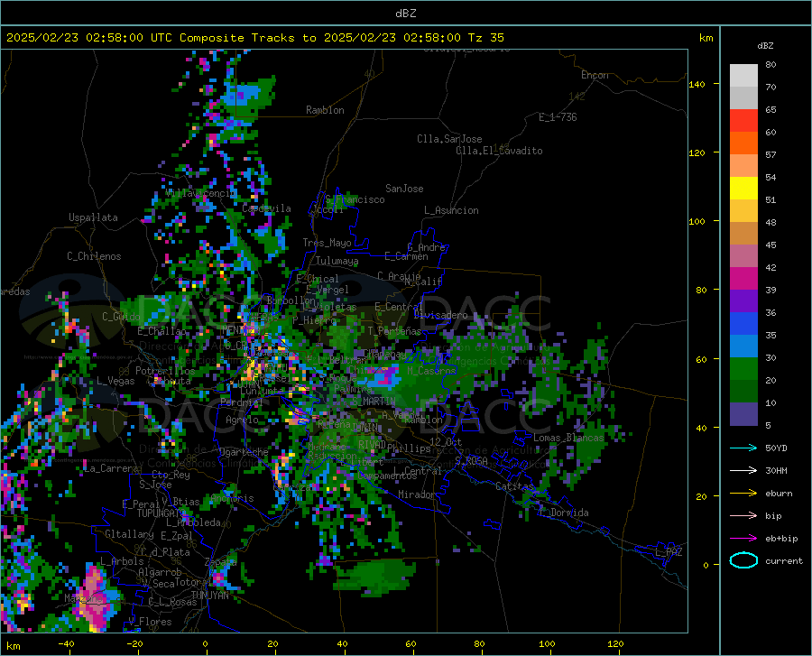Click the L_PAZ map label
The image size is (812, 656).
tap(669, 552)
